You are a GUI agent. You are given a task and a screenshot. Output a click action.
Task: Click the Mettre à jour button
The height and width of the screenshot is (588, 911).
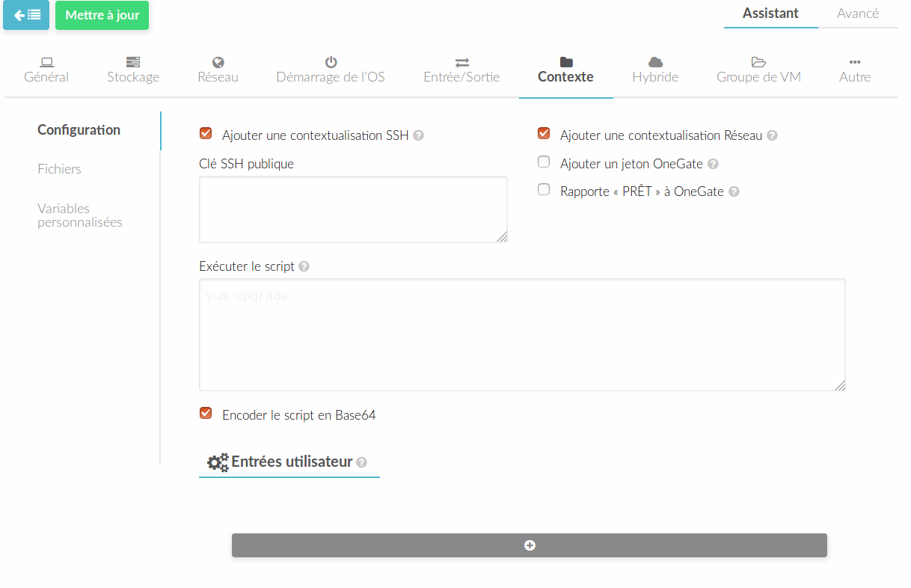(102, 15)
